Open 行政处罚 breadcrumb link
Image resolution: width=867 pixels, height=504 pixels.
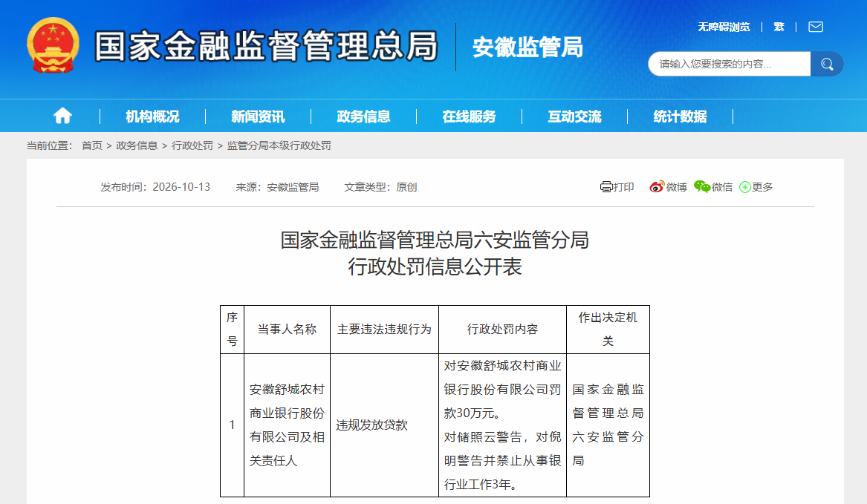click(192, 145)
